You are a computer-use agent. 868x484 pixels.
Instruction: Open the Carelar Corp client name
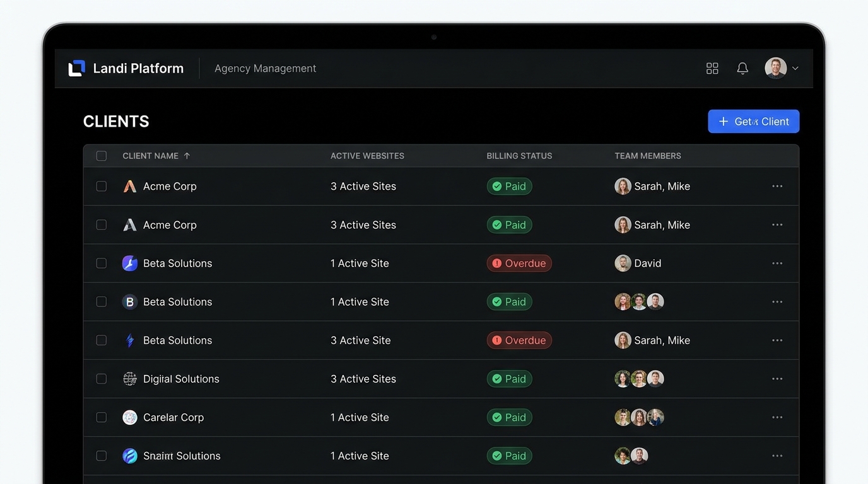173,417
